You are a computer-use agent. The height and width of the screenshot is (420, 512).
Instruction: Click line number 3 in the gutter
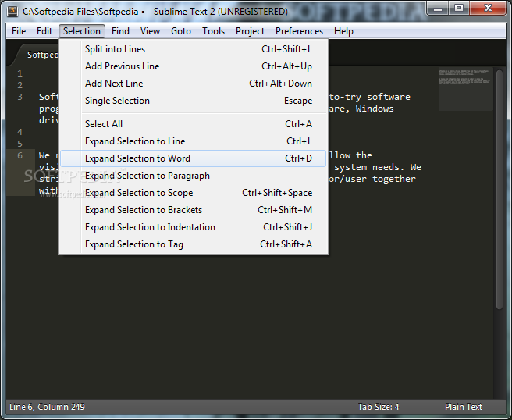(x=20, y=97)
